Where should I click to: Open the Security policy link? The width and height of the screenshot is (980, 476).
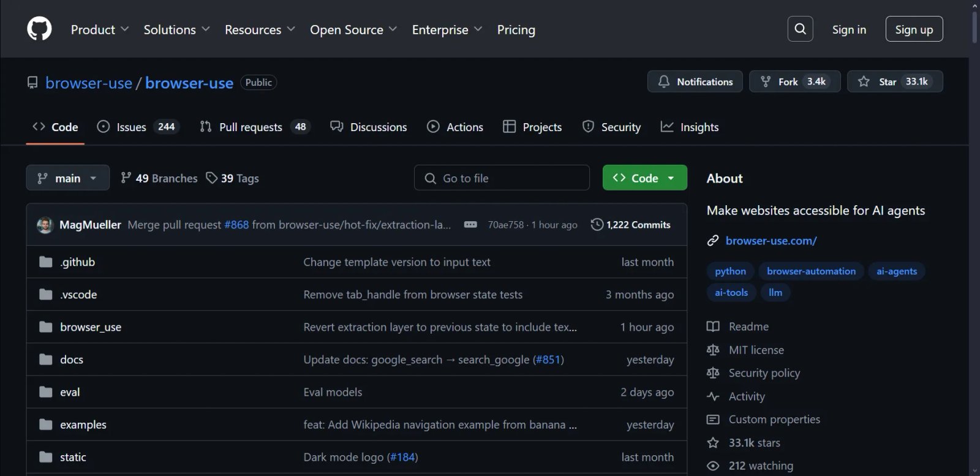coord(764,373)
